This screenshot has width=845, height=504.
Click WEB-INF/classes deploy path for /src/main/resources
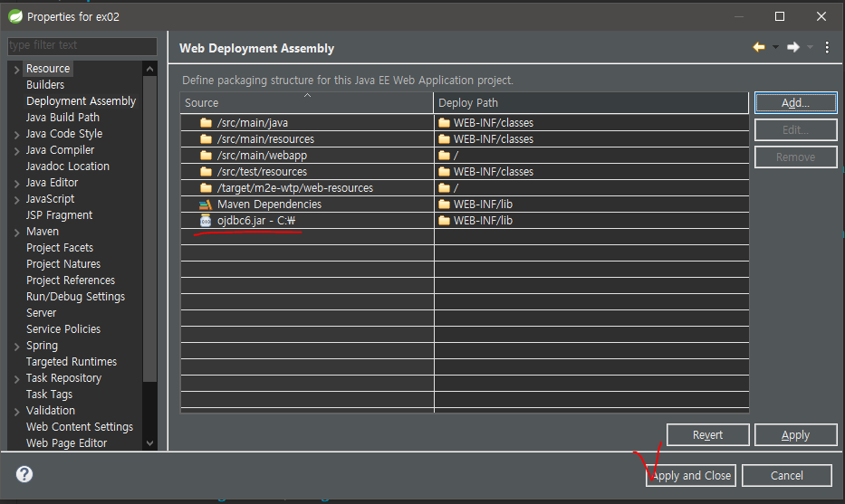pos(493,139)
